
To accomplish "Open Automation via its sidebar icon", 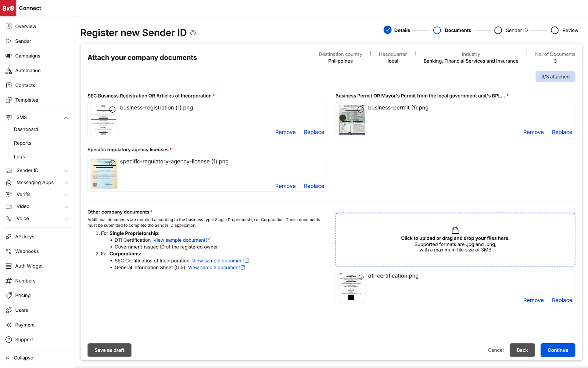I will pyautogui.click(x=9, y=71).
